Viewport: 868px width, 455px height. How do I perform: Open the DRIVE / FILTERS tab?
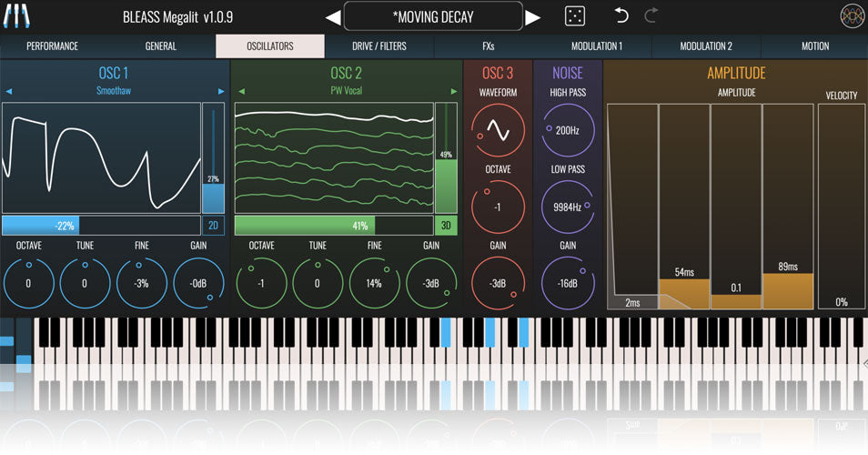click(379, 46)
